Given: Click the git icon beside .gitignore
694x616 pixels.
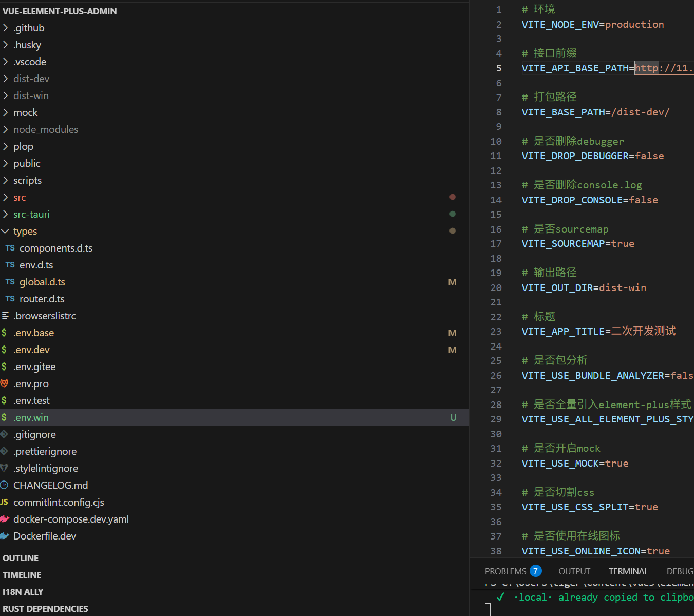Looking at the screenshot, I should 4,434.
